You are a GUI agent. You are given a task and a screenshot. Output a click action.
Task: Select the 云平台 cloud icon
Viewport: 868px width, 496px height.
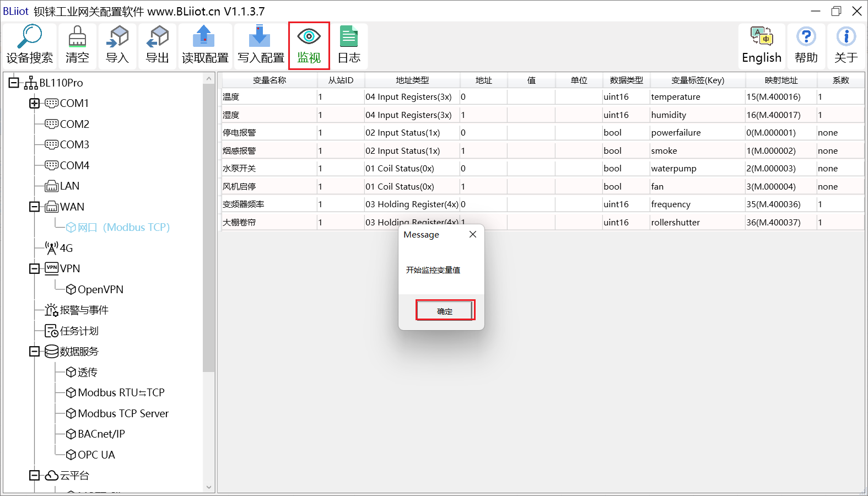51,475
